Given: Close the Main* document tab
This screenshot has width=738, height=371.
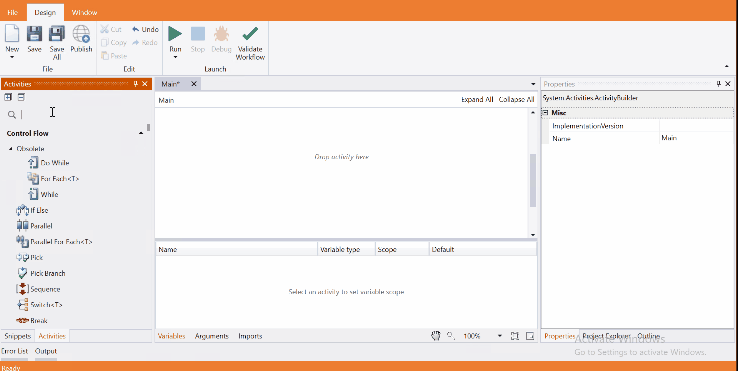Looking at the screenshot, I should point(193,84).
